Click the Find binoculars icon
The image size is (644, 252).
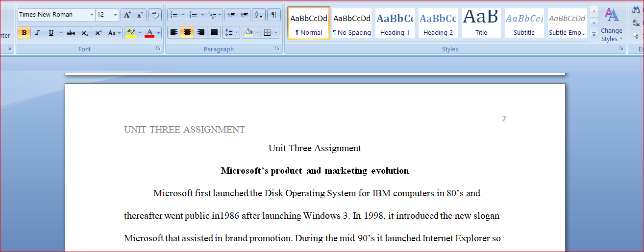(636, 10)
